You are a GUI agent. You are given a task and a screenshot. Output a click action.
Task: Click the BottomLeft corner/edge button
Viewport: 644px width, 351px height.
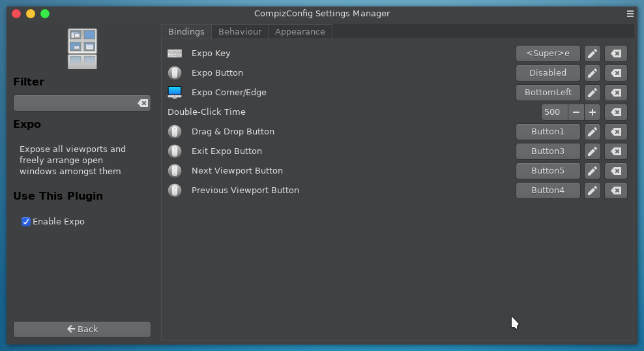(x=548, y=93)
